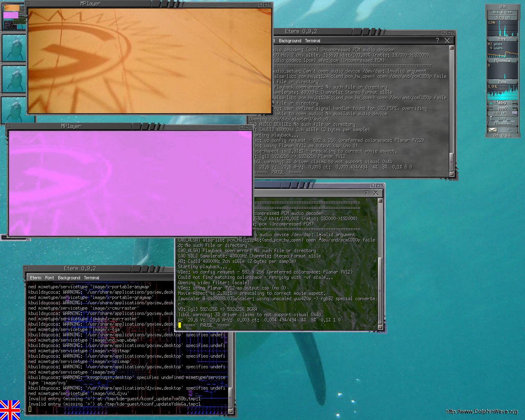Open Terminal menu in top-right Eterm window

click(x=313, y=41)
